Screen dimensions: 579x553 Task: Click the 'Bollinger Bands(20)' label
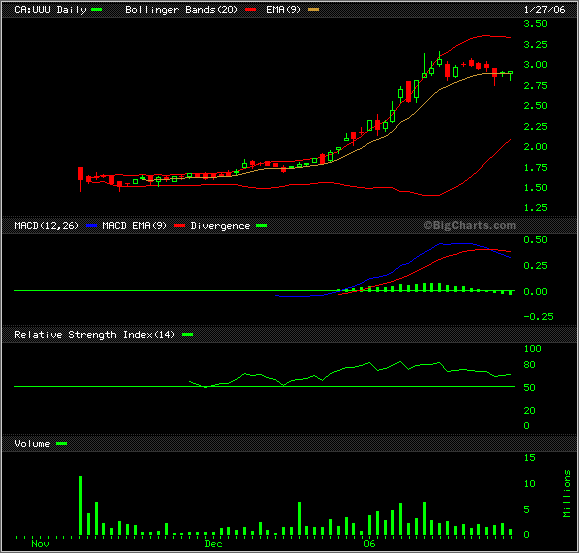pos(181,10)
